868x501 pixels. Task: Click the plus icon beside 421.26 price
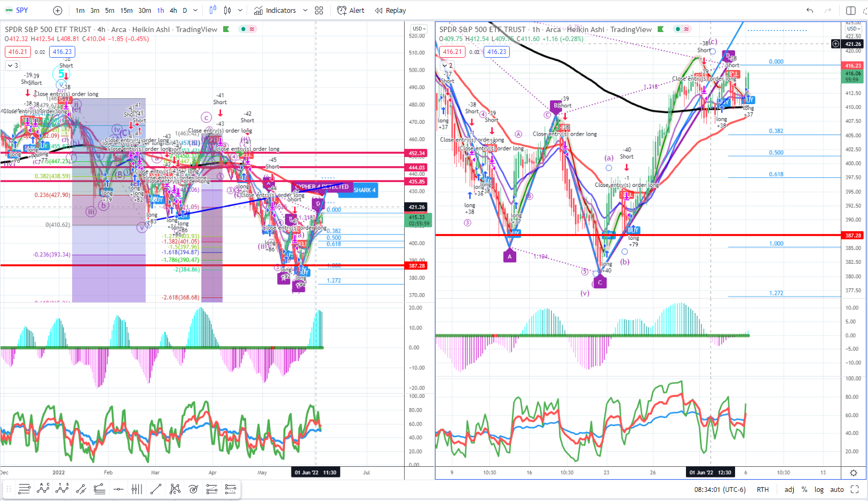[836, 44]
